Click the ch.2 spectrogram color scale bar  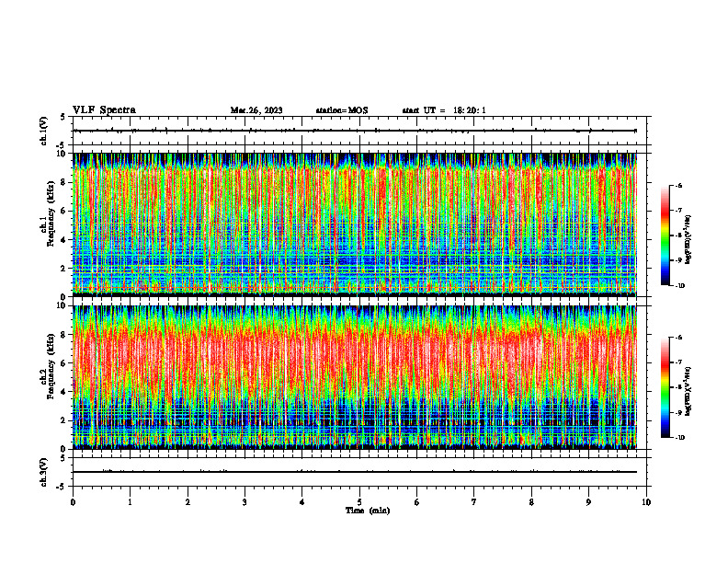(x=665, y=387)
